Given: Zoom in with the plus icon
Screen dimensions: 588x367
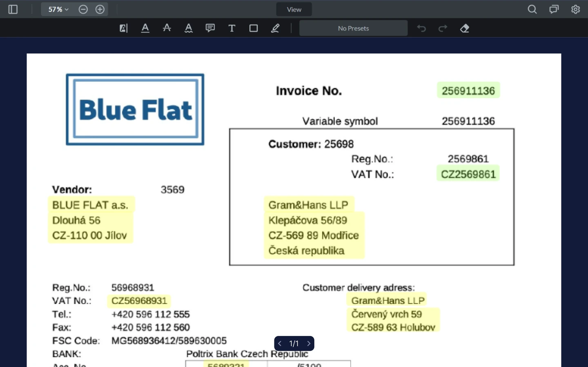Looking at the screenshot, I should coord(100,9).
